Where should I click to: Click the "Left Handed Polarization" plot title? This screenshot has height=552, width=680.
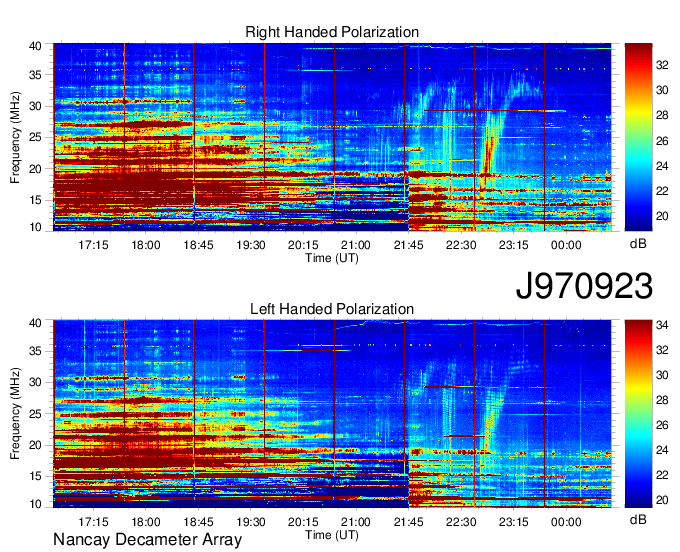(x=332, y=309)
